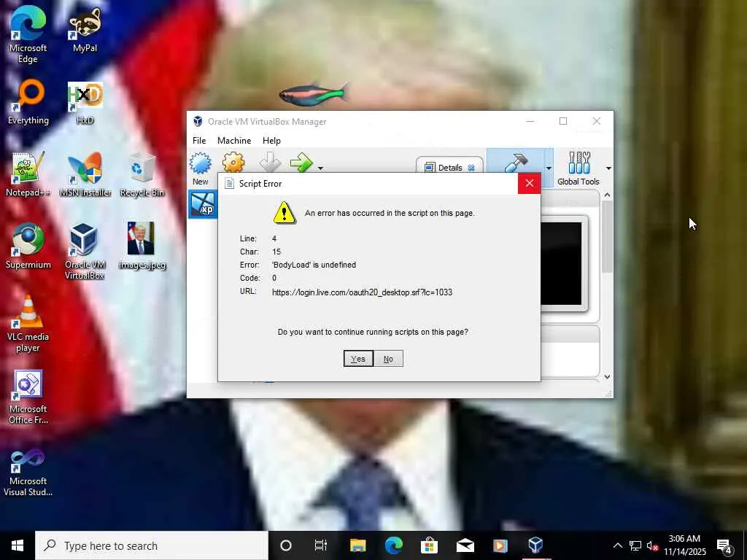This screenshot has height=560, width=747.
Task: Select the Machine Tools hammer icon
Action: [516, 163]
